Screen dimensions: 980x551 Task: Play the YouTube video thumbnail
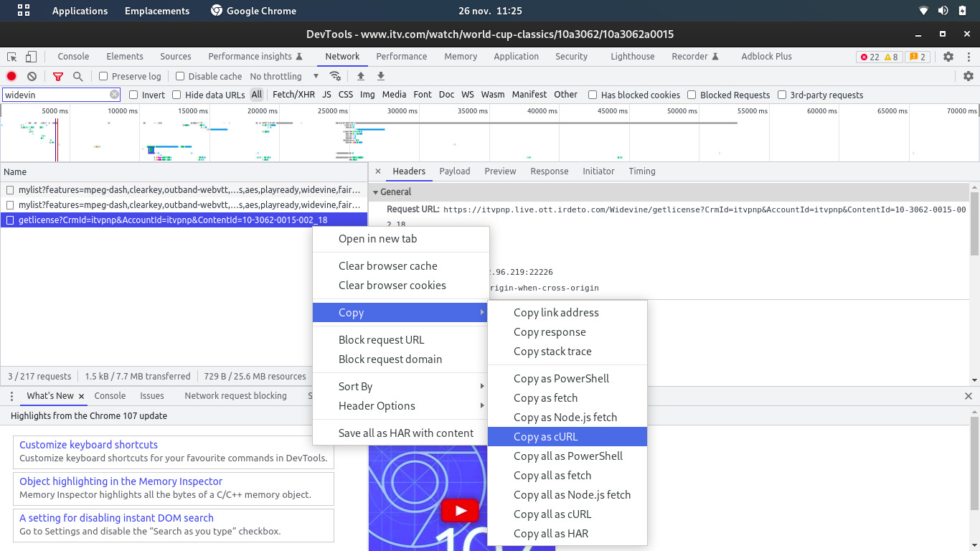tap(460, 511)
